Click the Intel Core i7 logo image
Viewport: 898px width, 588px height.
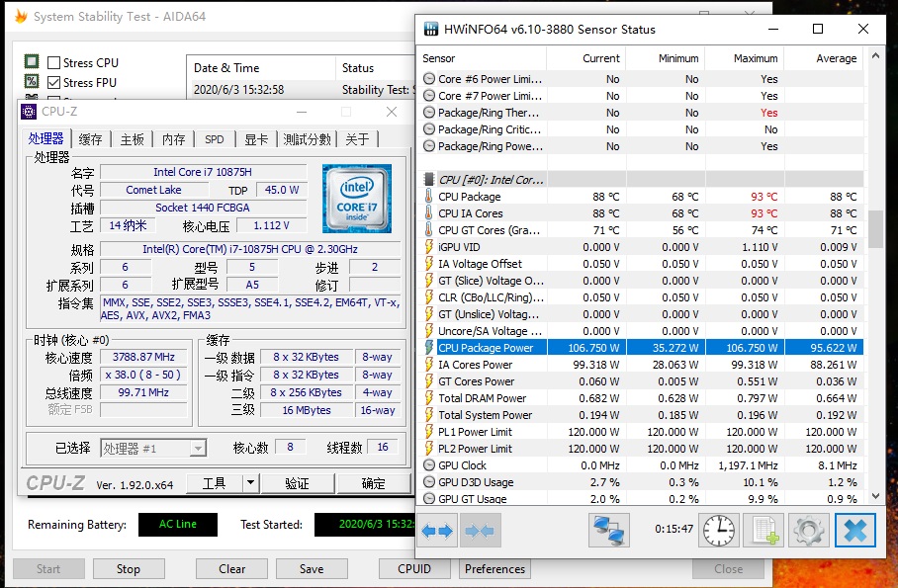pyautogui.click(x=357, y=198)
